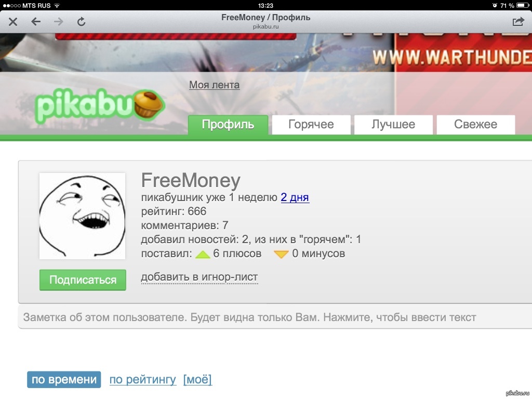Go forward with the right arrow icon

(x=58, y=22)
